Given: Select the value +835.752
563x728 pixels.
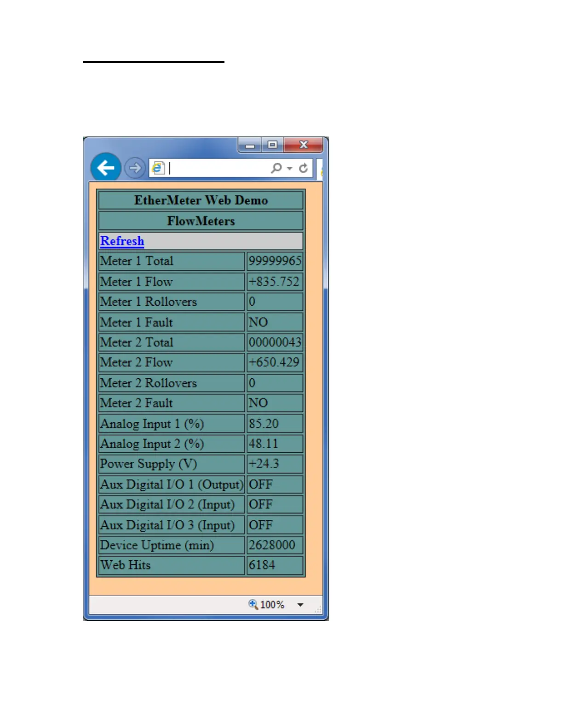Looking at the screenshot, I should pyautogui.click(x=274, y=281).
